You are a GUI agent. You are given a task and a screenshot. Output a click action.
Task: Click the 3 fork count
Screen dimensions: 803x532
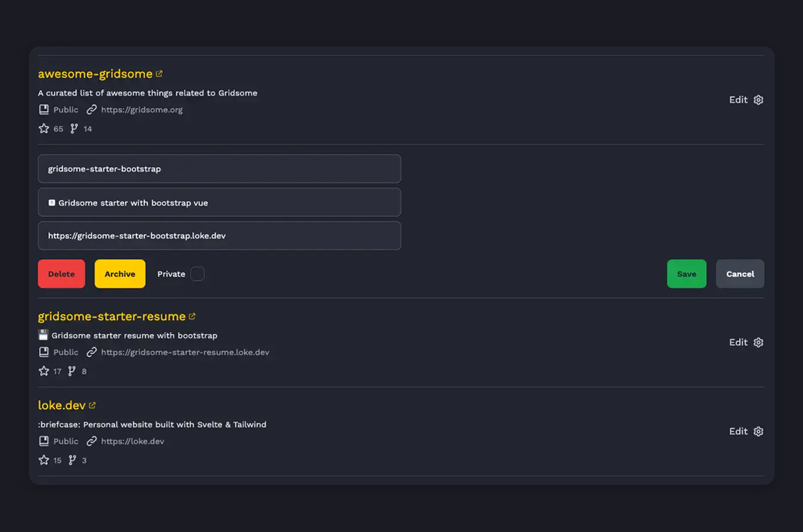(84, 461)
